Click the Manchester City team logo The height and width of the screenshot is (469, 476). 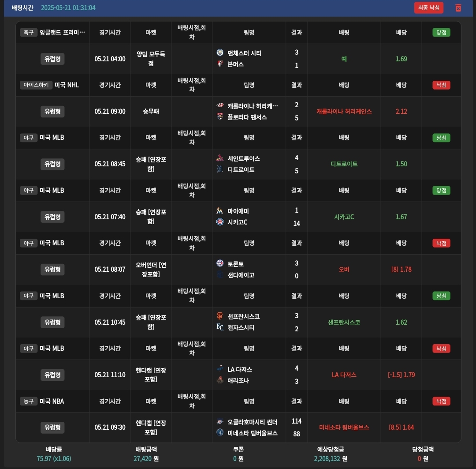(220, 53)
